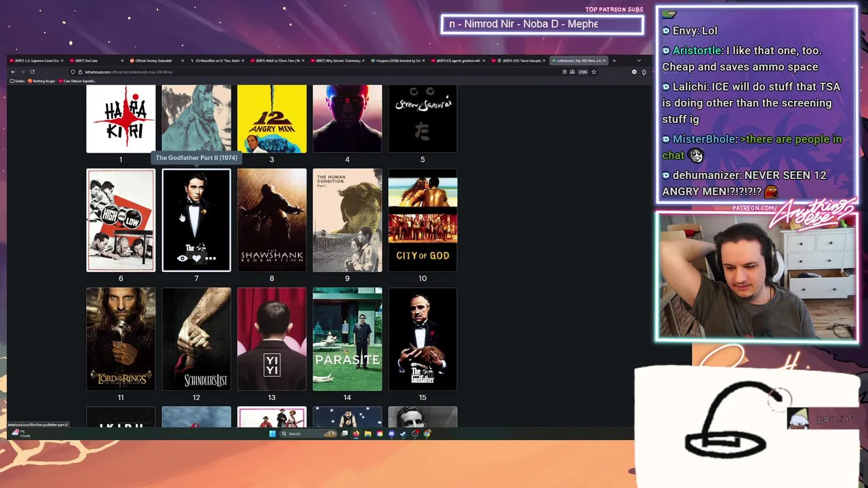
Task: Open the weather widget on the taskbar
Action: pos(20,433)
